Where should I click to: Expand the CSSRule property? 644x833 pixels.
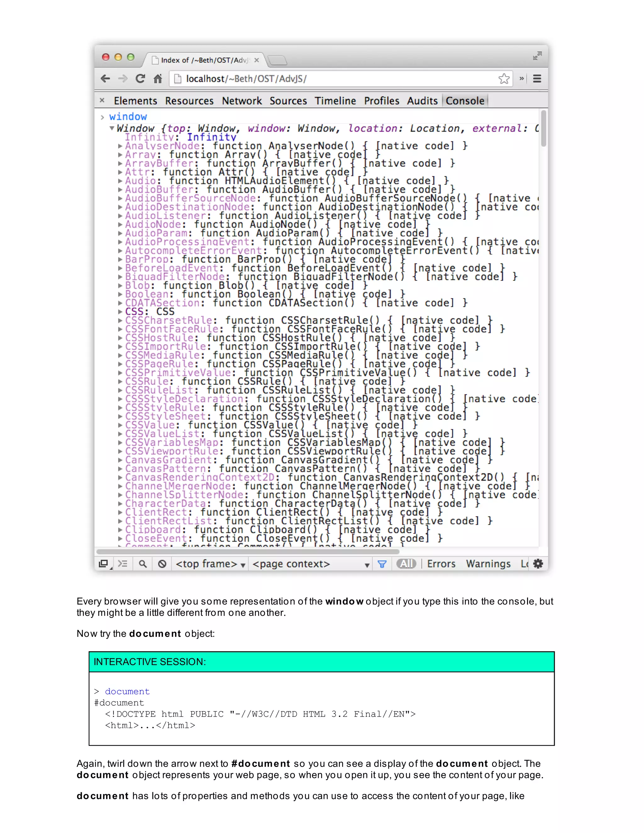point(120,381)
